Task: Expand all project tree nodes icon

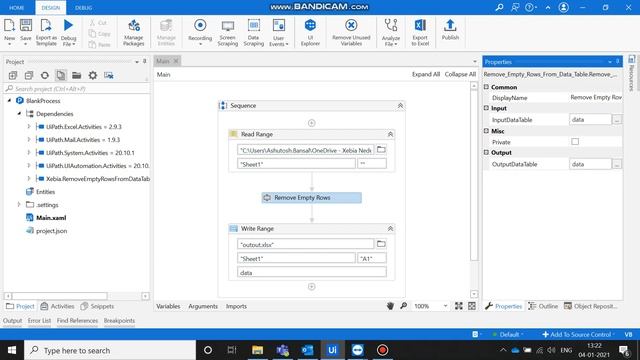Action: click(13, 75)
